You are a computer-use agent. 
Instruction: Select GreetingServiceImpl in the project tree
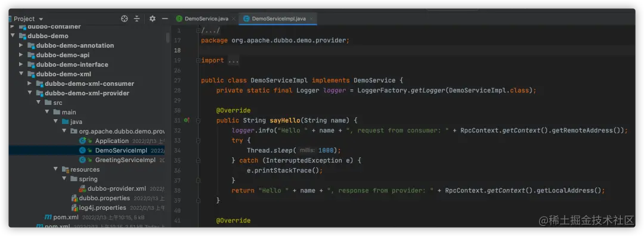click(x=125, y=160)
